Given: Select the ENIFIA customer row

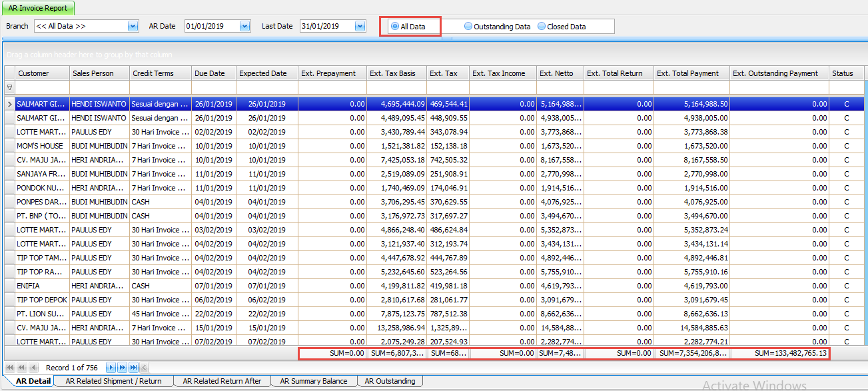Looking at the screenshot, I should pos(434,286).
